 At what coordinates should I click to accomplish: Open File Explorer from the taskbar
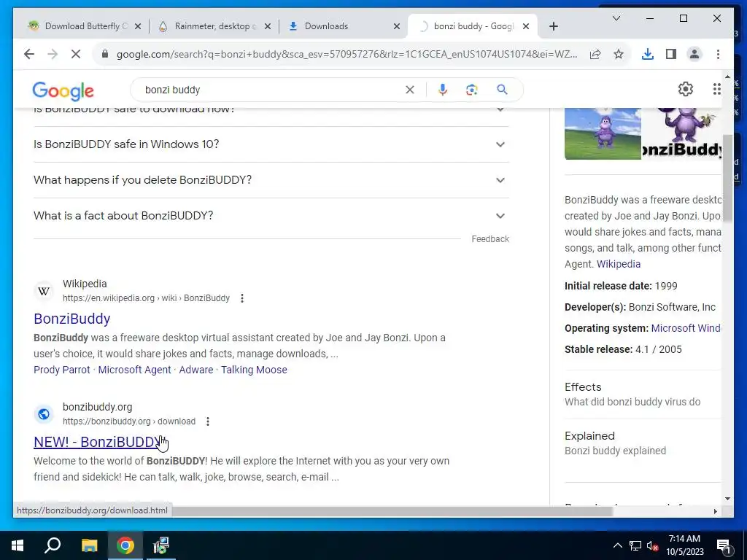coord(89,545)
